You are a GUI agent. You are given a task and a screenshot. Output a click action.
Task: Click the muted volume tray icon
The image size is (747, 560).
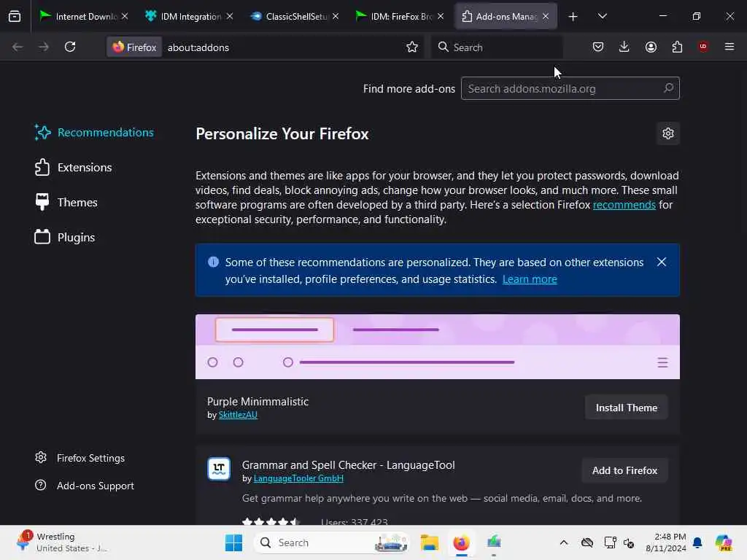point(629,542)
